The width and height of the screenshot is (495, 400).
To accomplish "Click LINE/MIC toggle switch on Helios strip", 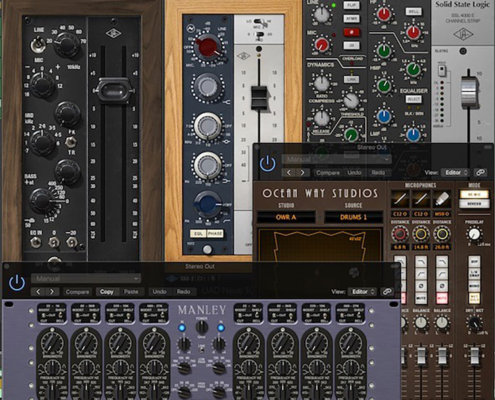I will click(39, 45).
